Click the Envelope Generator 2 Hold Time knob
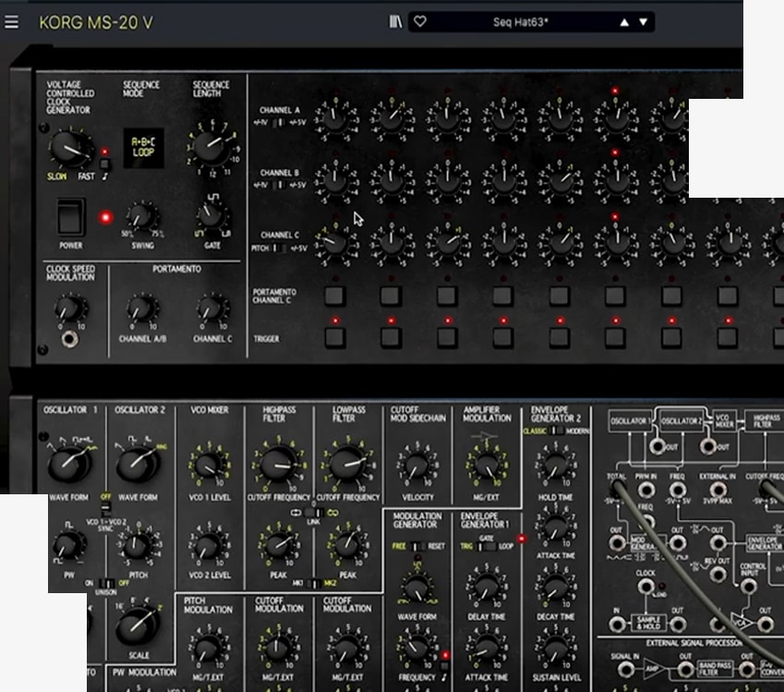This screenshot has height=692, width=784. [x=555, y=467]
